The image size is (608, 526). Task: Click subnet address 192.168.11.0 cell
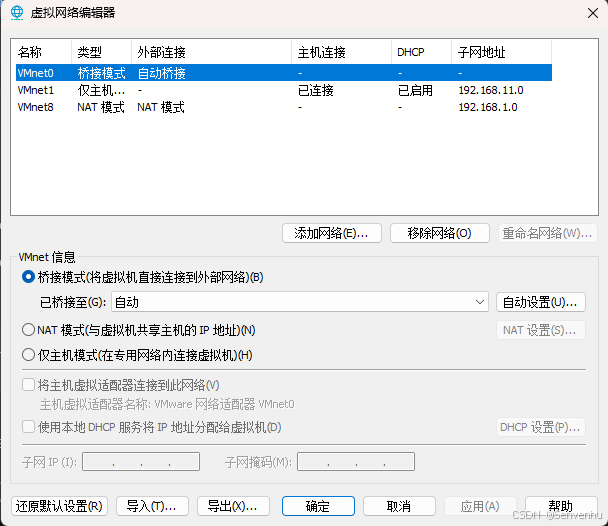491,90
